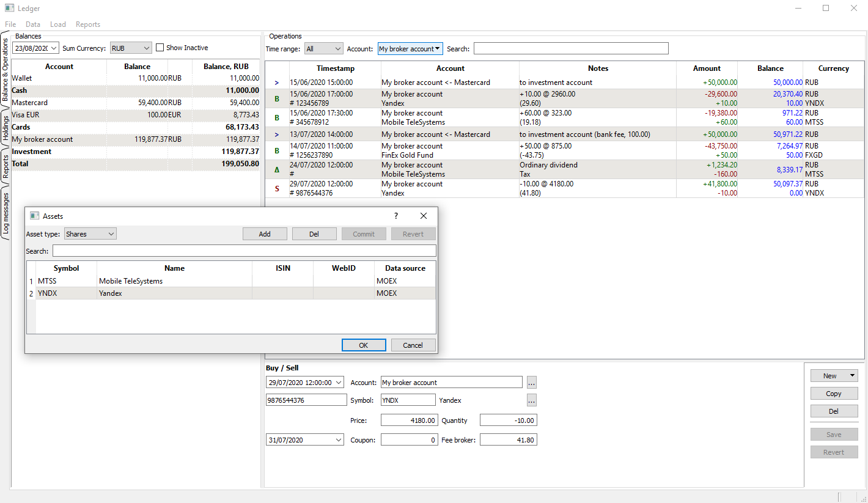Click the ellipsis button next to Account field
Screen dimensions: 868x503
click(531, 383)
